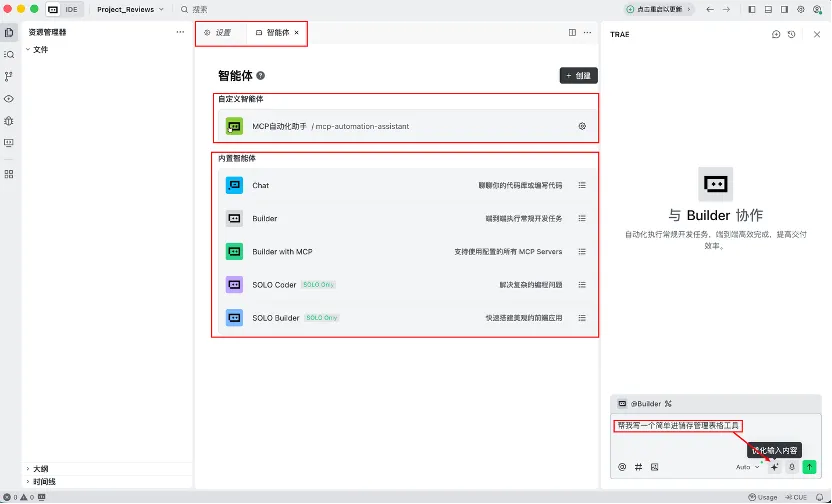Collapse the 文件 section
832x504 pixels.
tap(37, 49)
